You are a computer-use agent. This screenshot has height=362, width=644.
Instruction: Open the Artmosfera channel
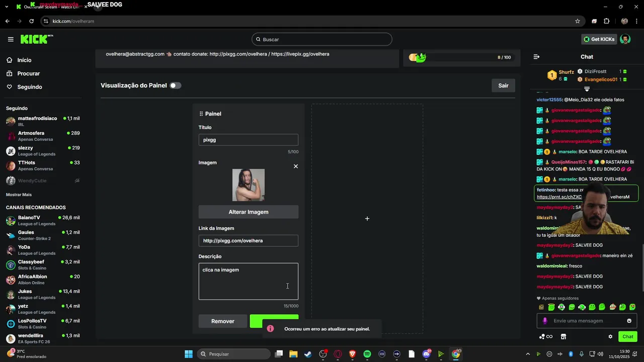pos(43,136)
